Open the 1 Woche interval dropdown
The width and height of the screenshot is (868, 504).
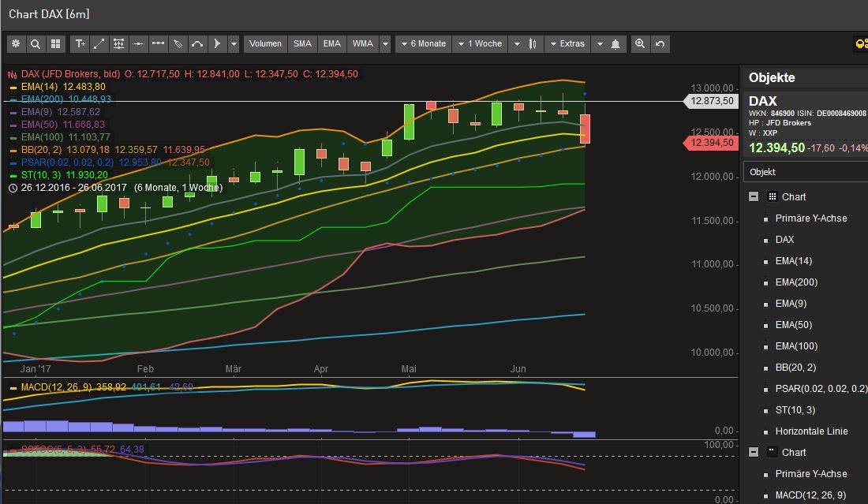pyautogui.click(x=481, y=43)
